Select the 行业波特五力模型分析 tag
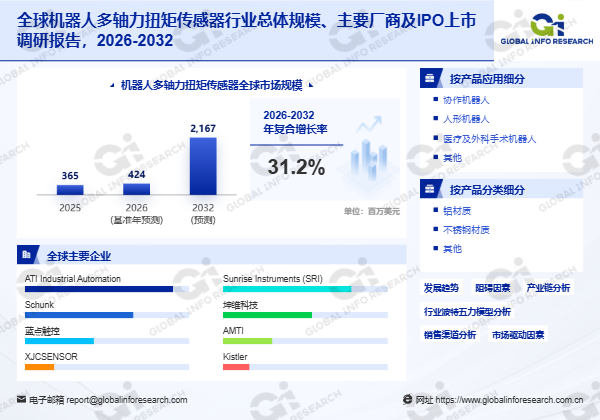This screenshot has height=420, width=600. pyautogui.click(x=467, y=311)
